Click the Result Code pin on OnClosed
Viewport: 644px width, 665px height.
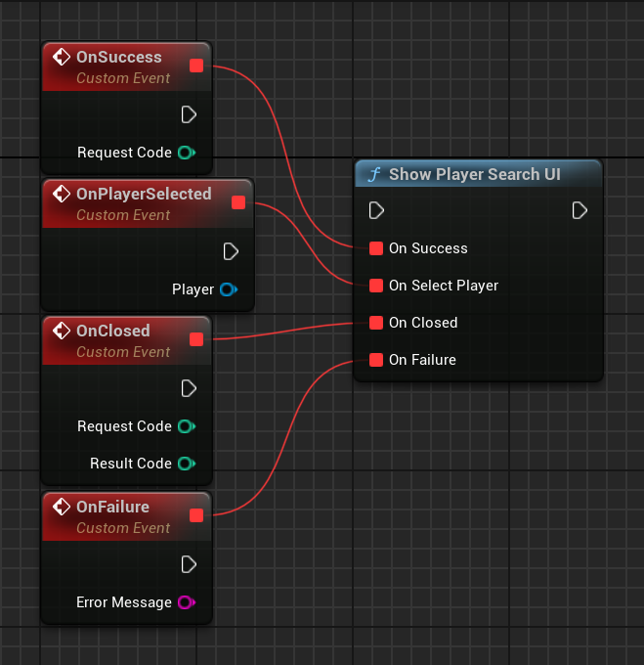[186, 464]
